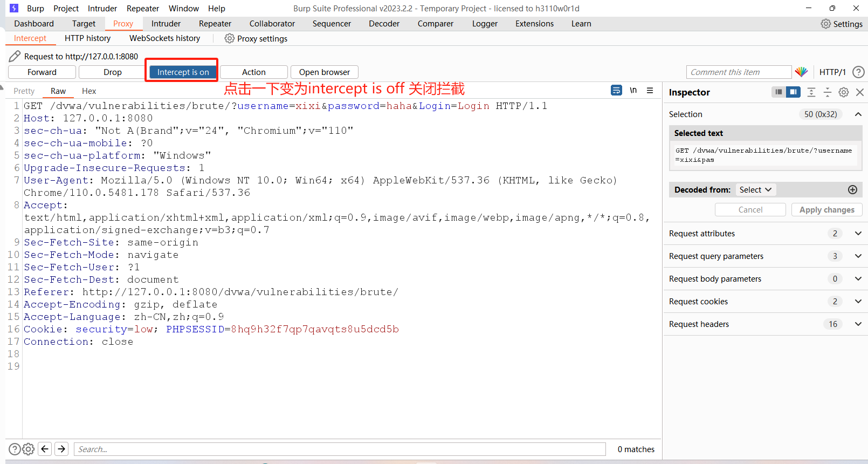Image resolution: width=868 pixels, height=464 pixels.
Task: Open the Action dropdown button
Action: tap(254, 72)
